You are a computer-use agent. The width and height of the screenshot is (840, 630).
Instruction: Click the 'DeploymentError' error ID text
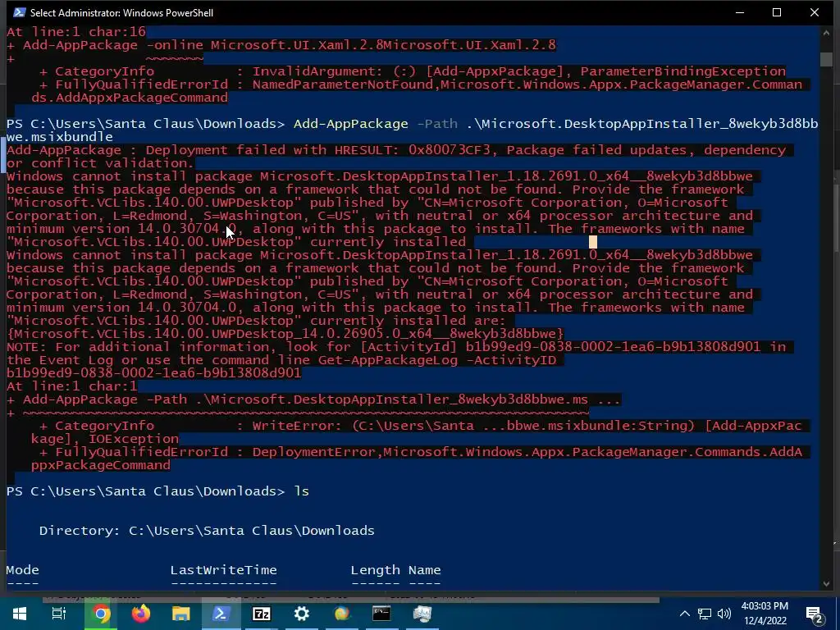click(x=316, y=452)
